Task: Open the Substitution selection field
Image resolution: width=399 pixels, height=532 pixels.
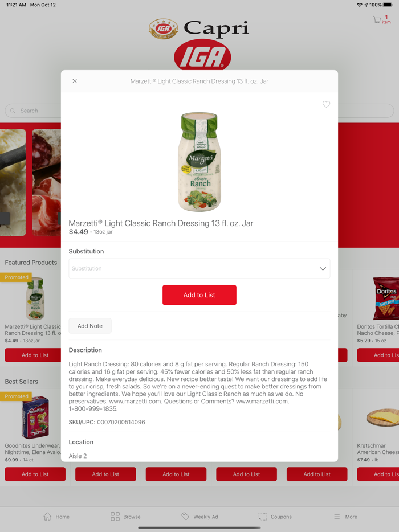Action: (199, 268)
